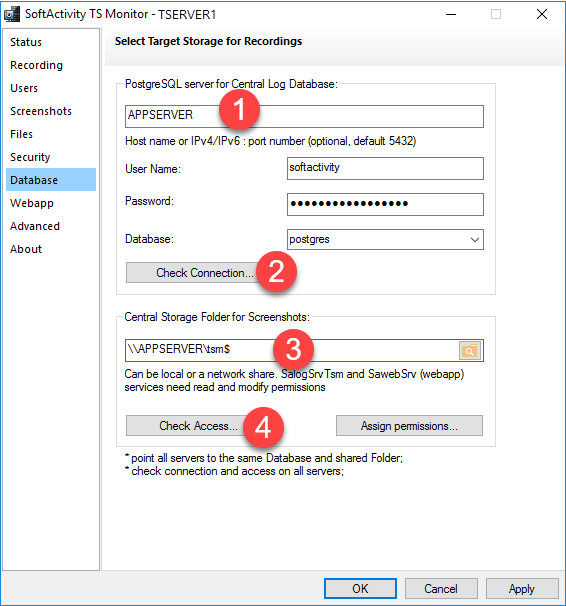566x606 pixels.
Task: Click into the Password field
Action: pyautogui.click(x=385, y=204)
